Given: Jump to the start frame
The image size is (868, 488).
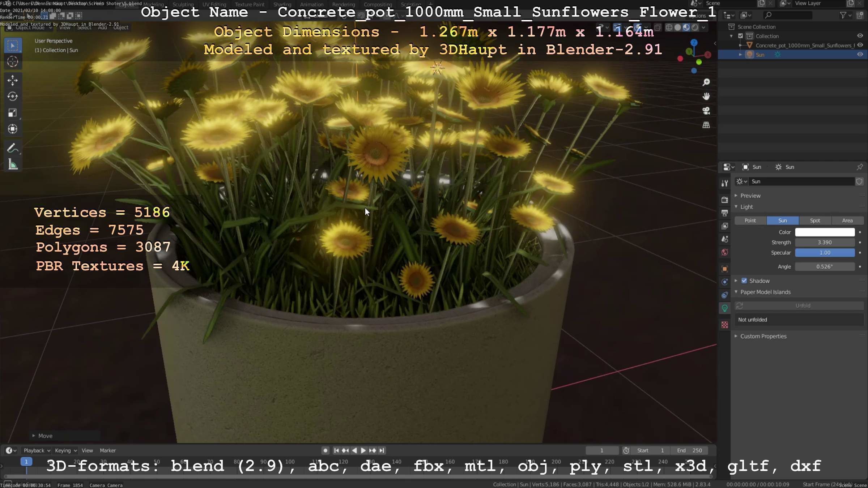Looking at the screenshot, I should [x=336, y=450].
